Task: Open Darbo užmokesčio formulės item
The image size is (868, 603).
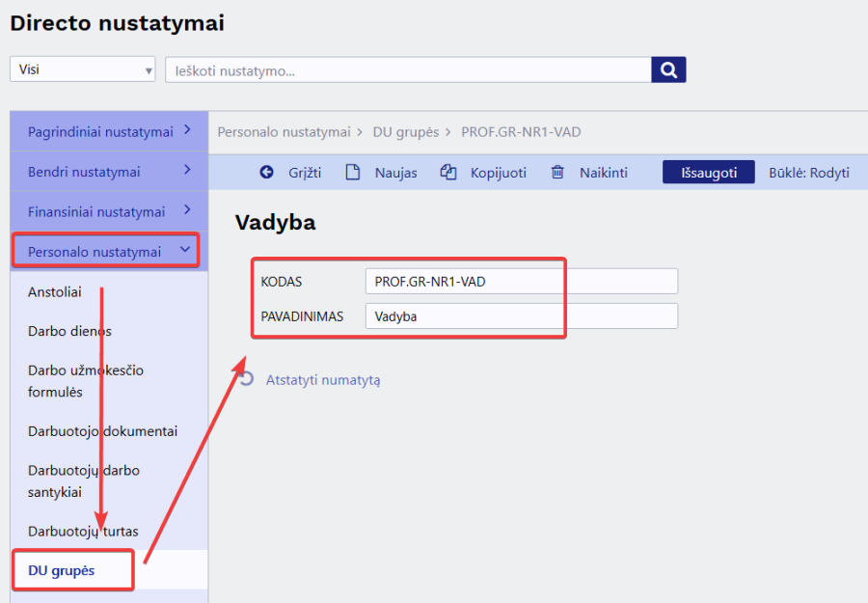Action: 86,381
